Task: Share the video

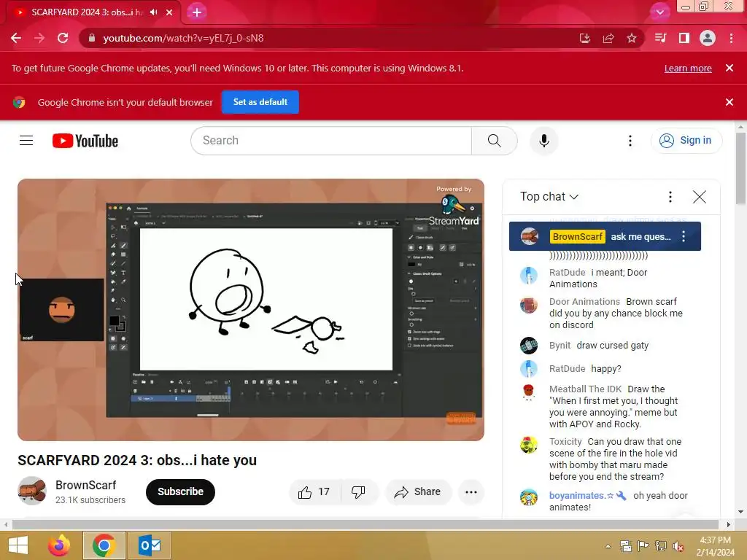Action: point(418,492)
